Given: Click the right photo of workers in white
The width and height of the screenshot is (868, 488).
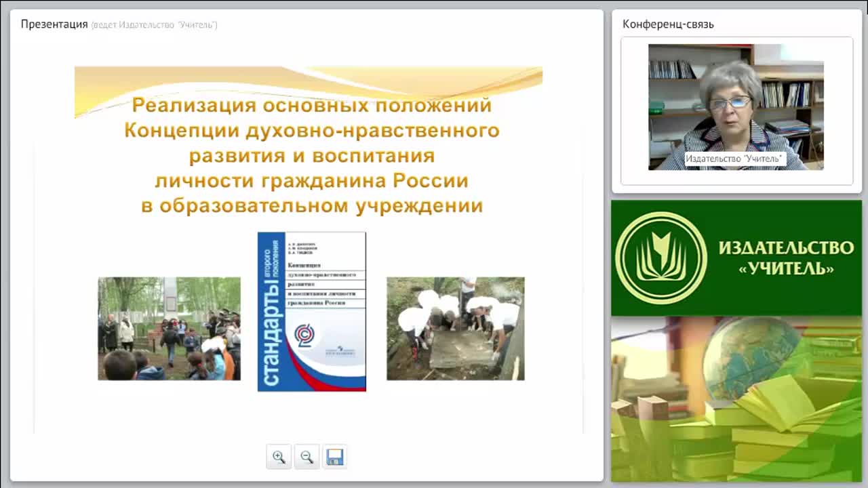Looking at the screenshot, I should pyautogui.click(x=456, y=329).
